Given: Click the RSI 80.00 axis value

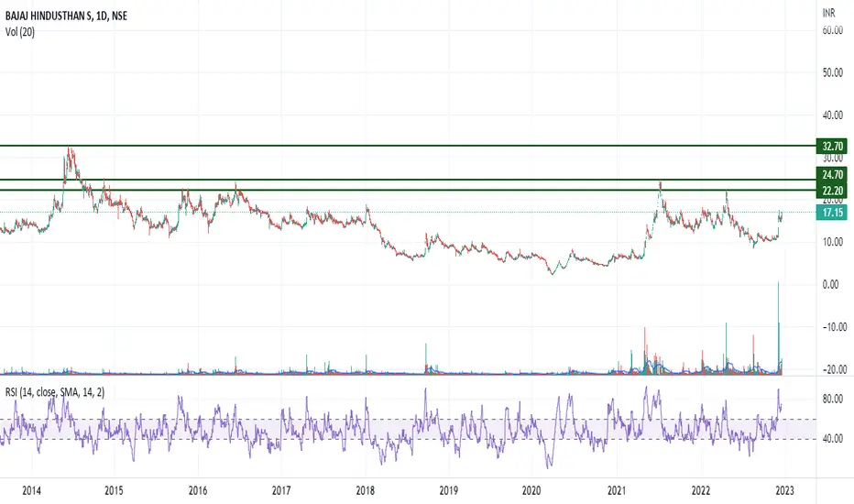Looking at the screenshot, I should [832, 399].
